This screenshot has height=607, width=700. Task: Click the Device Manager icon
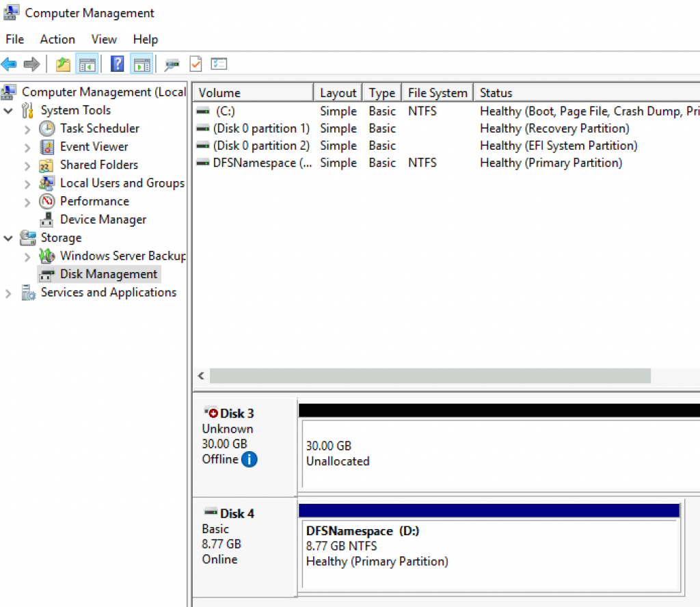click(46, 219)
